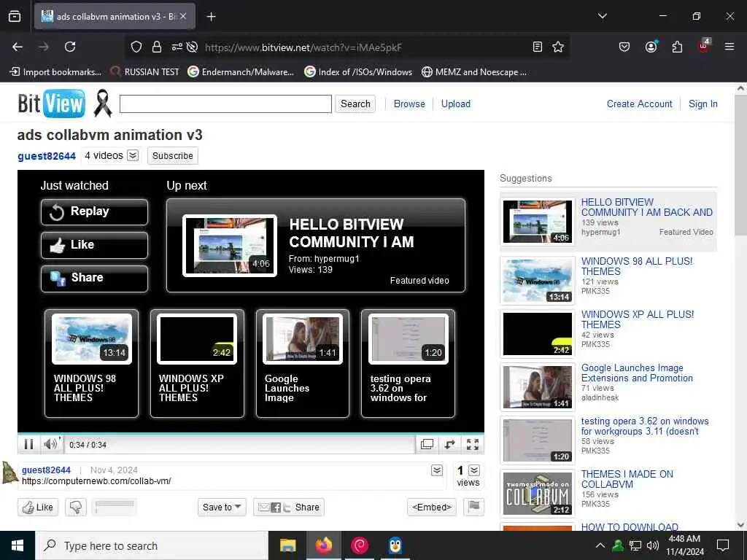Open the Up next HELLO BITVIEW COMMUNITY thumbnail
This screenshot has height=560, width=747.
point(230,246)
